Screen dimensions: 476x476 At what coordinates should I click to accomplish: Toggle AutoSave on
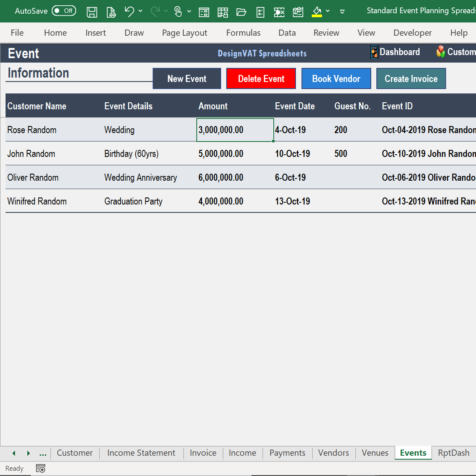pyautogui.click(x=64, y=11)
